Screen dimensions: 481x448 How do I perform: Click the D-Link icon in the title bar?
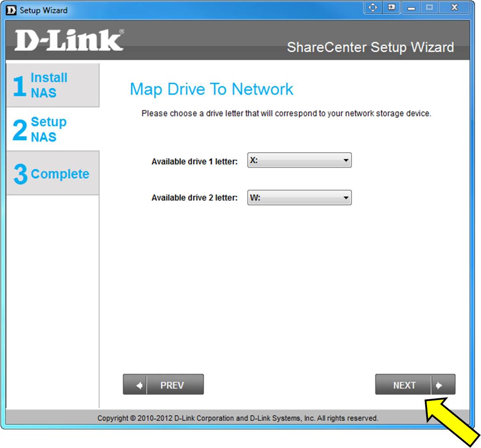[11, 10]
